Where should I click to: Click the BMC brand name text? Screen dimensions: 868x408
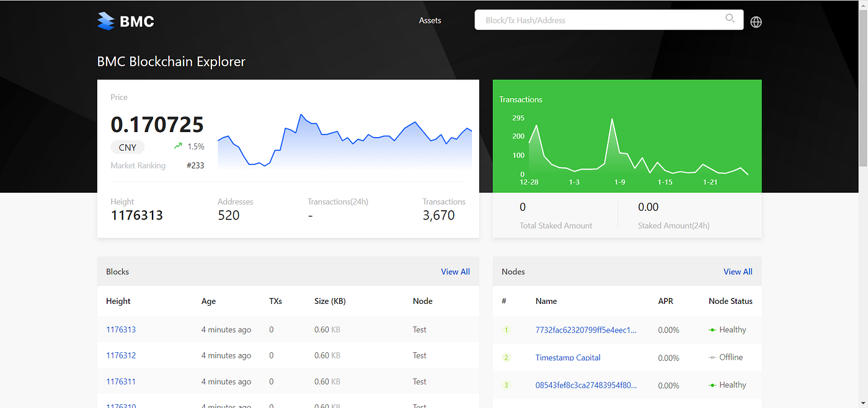tap(137, 22)
